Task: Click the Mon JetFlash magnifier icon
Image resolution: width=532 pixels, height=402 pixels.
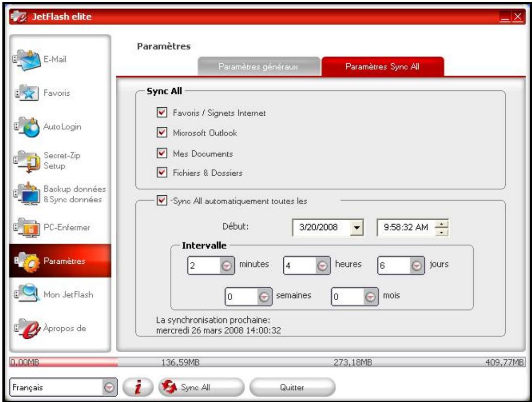Action: click(x=27, y=293)
